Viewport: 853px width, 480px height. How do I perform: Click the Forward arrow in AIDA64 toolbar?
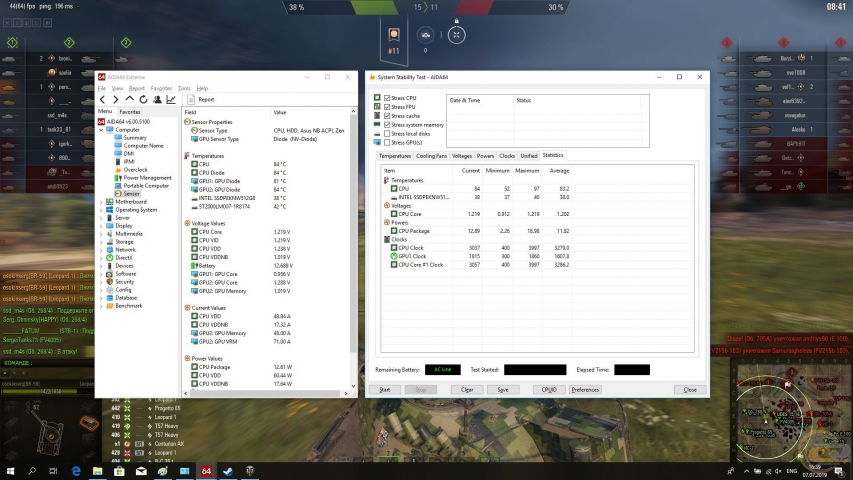(x=115, y=100)
